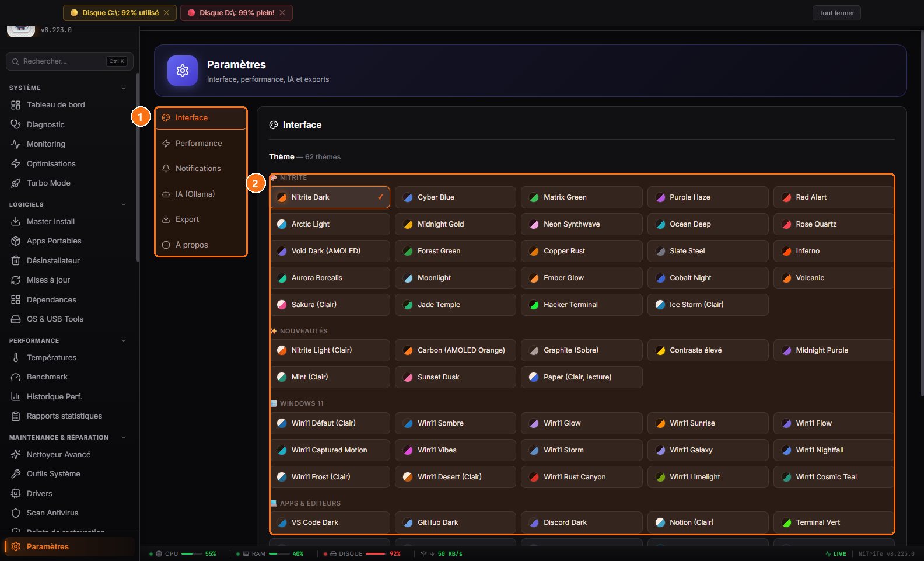Click the Températures thermometer icon

coord(16,357)
